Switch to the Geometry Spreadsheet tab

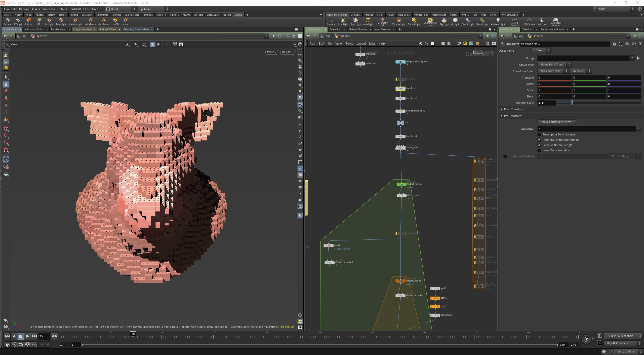pos(136,29)
